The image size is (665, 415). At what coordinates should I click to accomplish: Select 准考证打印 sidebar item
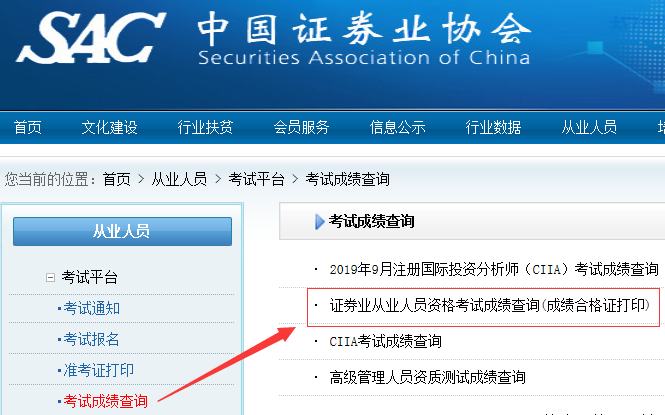pos(98,371)
